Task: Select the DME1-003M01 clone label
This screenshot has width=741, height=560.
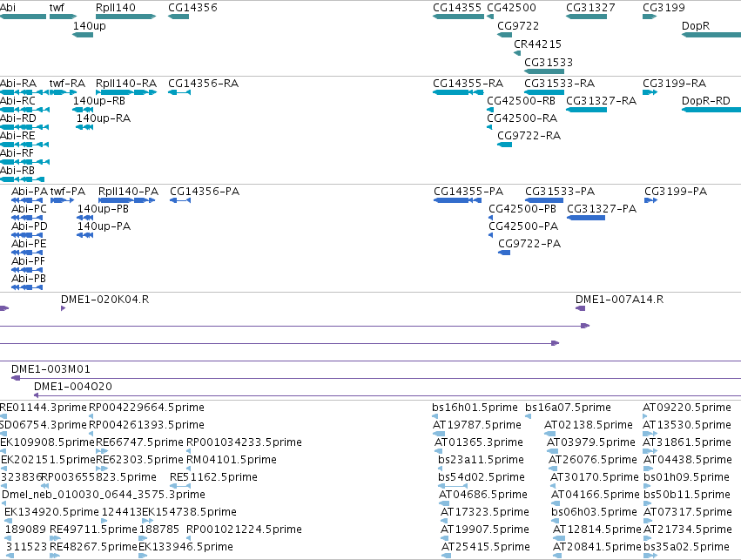Action: [x=51, y=369]
